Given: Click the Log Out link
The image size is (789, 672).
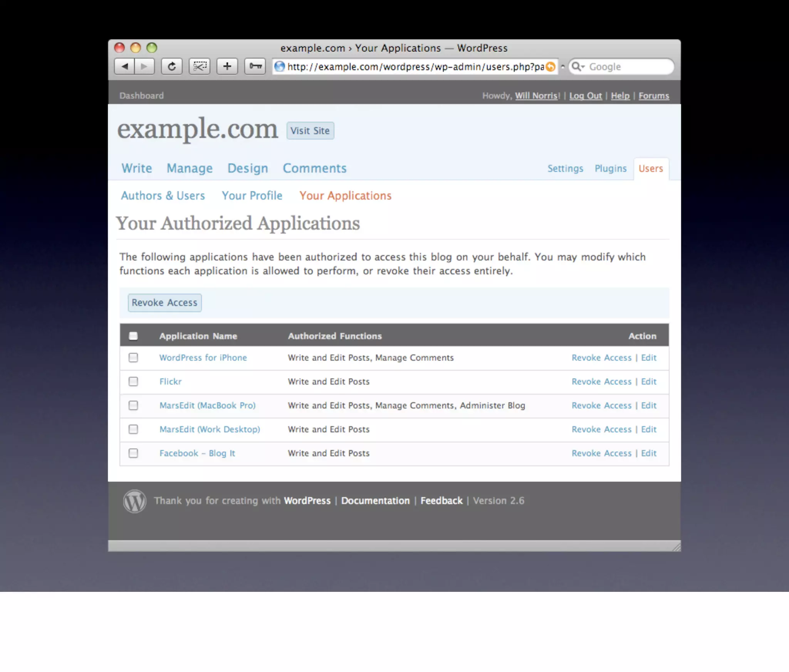Looking at the screenshot, I should click(585, 96).
